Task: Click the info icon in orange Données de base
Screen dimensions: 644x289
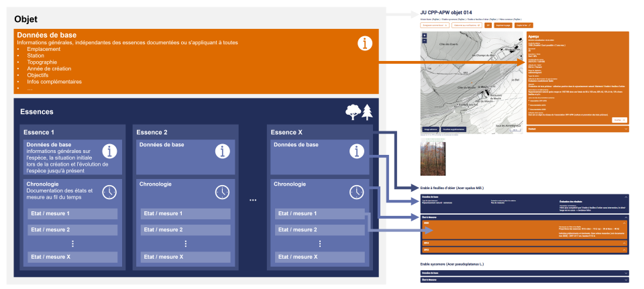Action: (364, 44)
